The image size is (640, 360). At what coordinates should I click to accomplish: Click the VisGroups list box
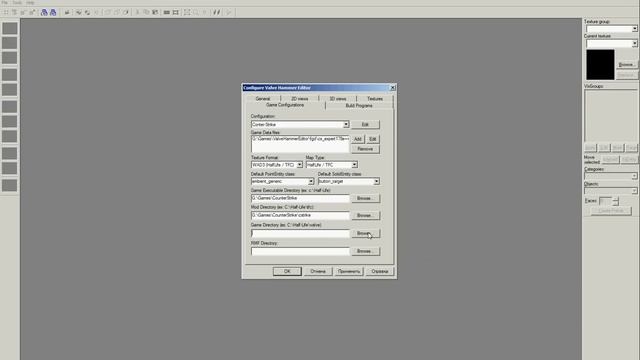[611, 116]
